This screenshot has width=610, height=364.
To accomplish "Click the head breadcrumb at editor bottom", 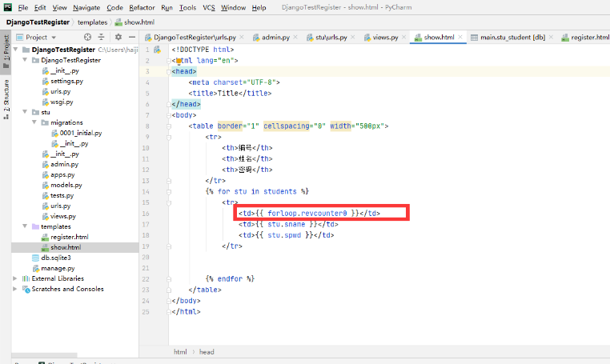I will pyautogui.click(x=207, y=352).
